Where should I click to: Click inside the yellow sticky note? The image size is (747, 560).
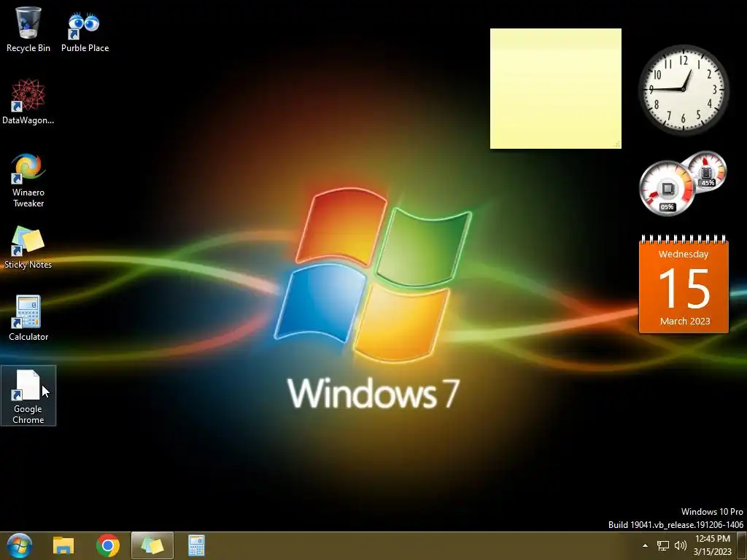click(x=555, y=88)
